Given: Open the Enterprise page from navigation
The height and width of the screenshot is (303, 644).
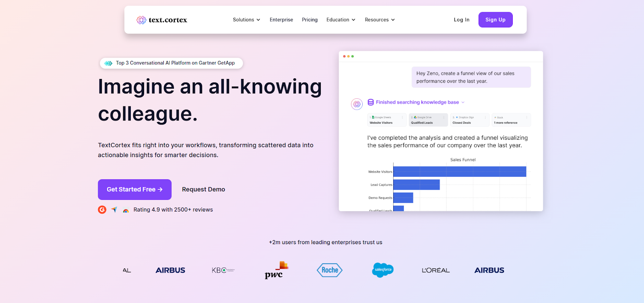Looking at the screenshot, I should pyautogui.click(x=281, y=20).
